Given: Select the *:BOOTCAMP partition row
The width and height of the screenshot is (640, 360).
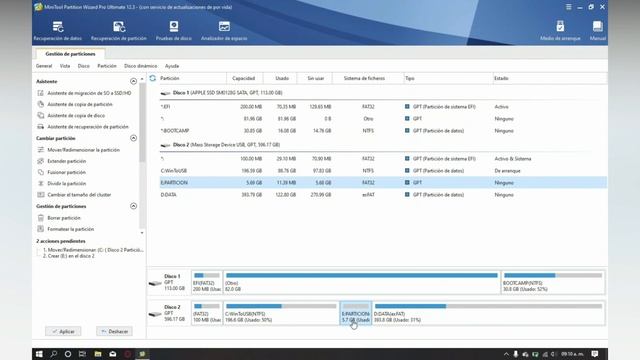Looking at the screenshot, I should point(383,131).
